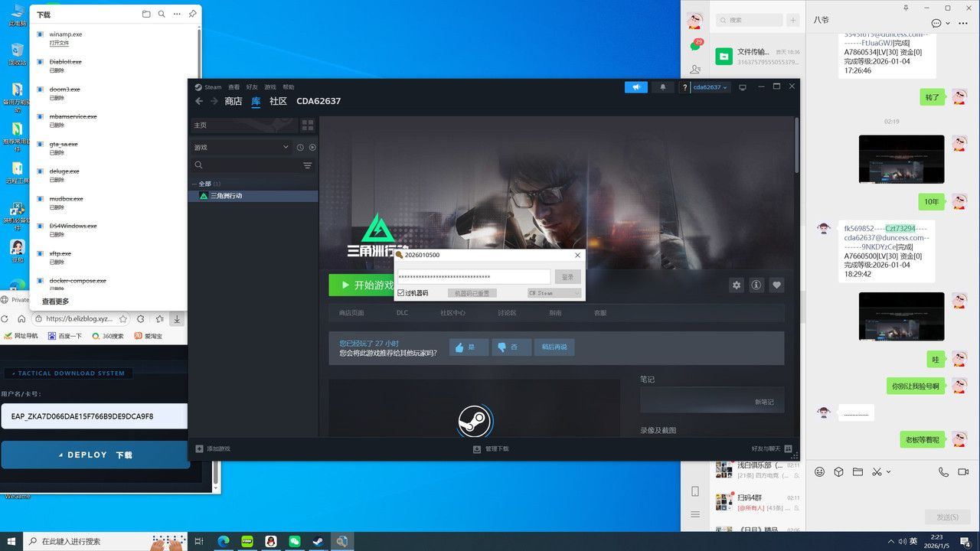Click the 稍后再说 button

[x=554, y=347]
